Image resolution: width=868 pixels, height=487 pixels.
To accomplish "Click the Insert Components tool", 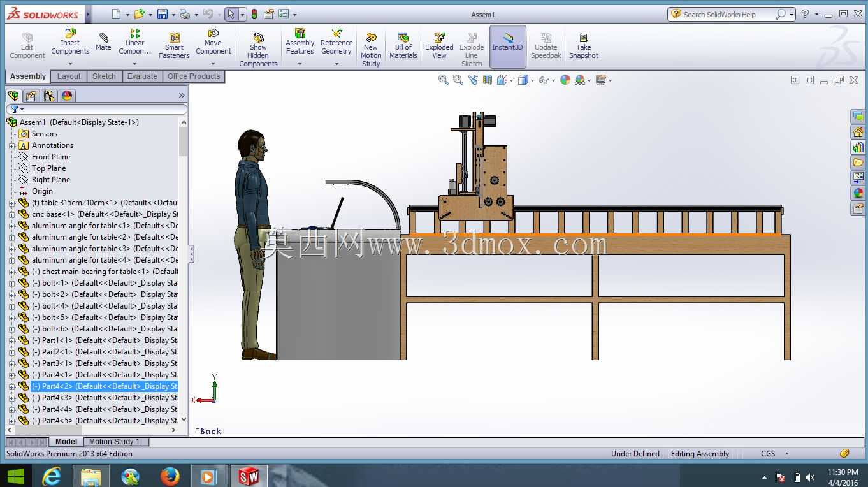I will (x=70, y=42).
